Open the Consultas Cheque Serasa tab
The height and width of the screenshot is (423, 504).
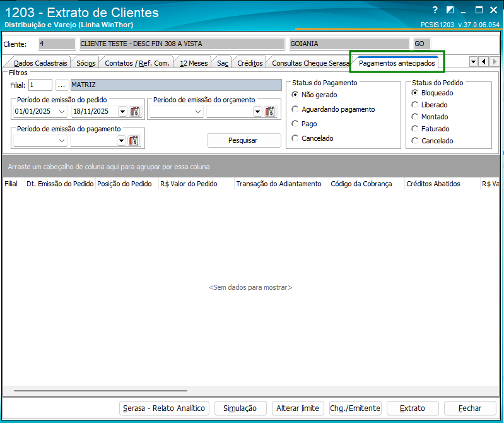(x=310, y=63)
